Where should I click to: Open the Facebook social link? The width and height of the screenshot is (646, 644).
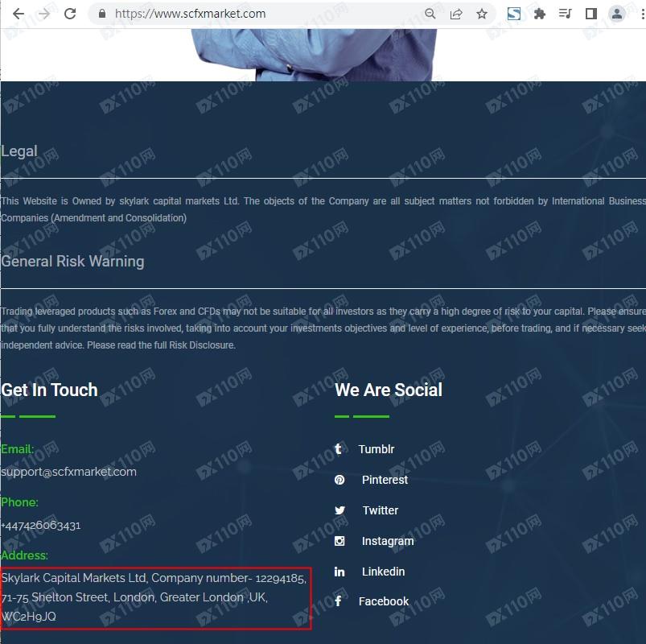[x=372, y=601]
